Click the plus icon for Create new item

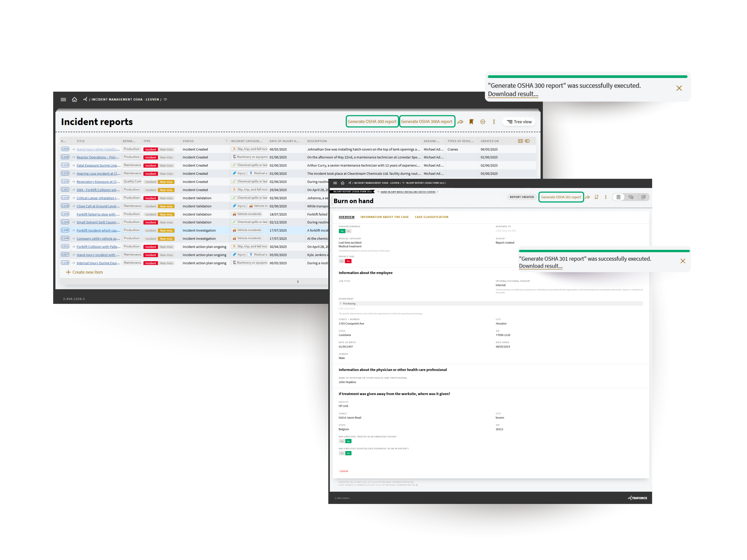click(x=68, y=272)
